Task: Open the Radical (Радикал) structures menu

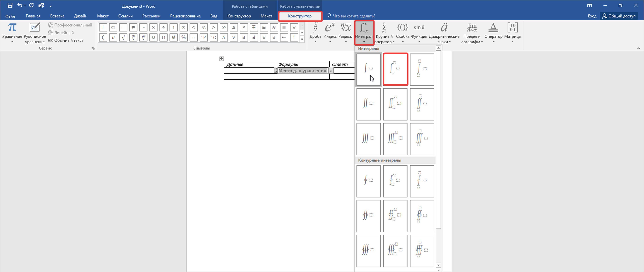Action: (x=346, y=32)
